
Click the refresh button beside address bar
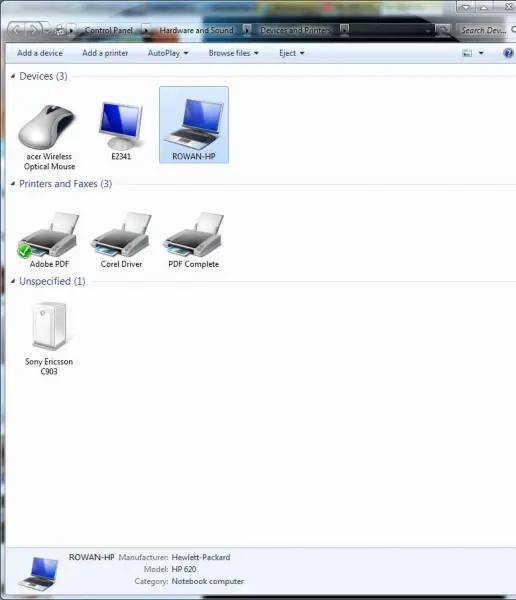[x=443, y=30]
